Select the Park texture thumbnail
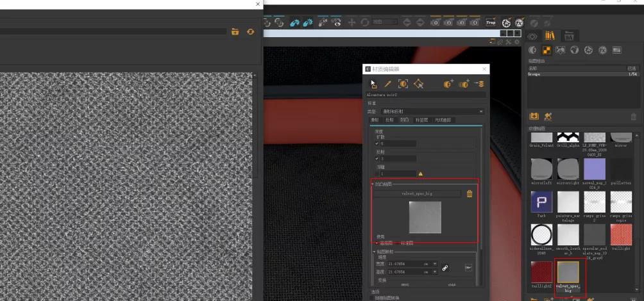This screenshot has height=301, width=644. pyautogui.click(x=541, y=202)
